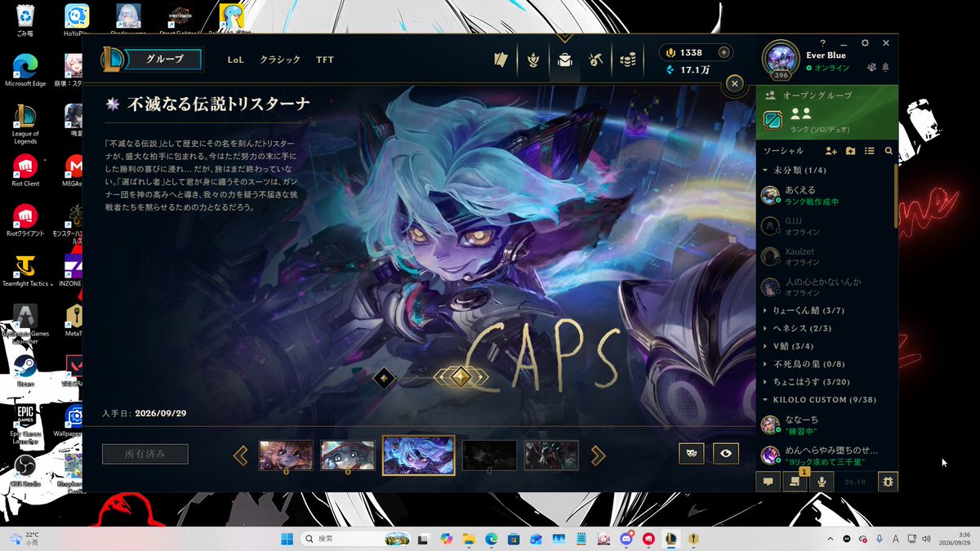The height and width of the screenshot is (551, 980).
Task: Open the notification bell icon
Action: (885, 67)
